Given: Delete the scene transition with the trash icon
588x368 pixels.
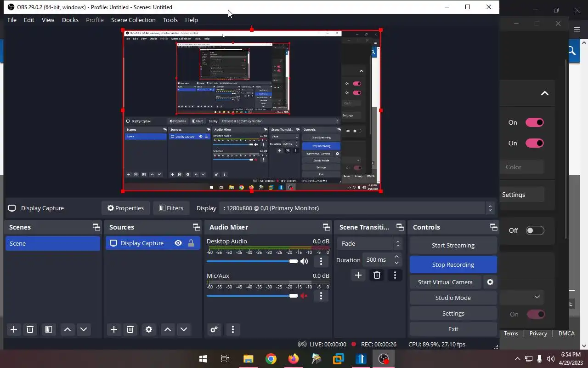Looking at the screenshot, I should point(377,275).
